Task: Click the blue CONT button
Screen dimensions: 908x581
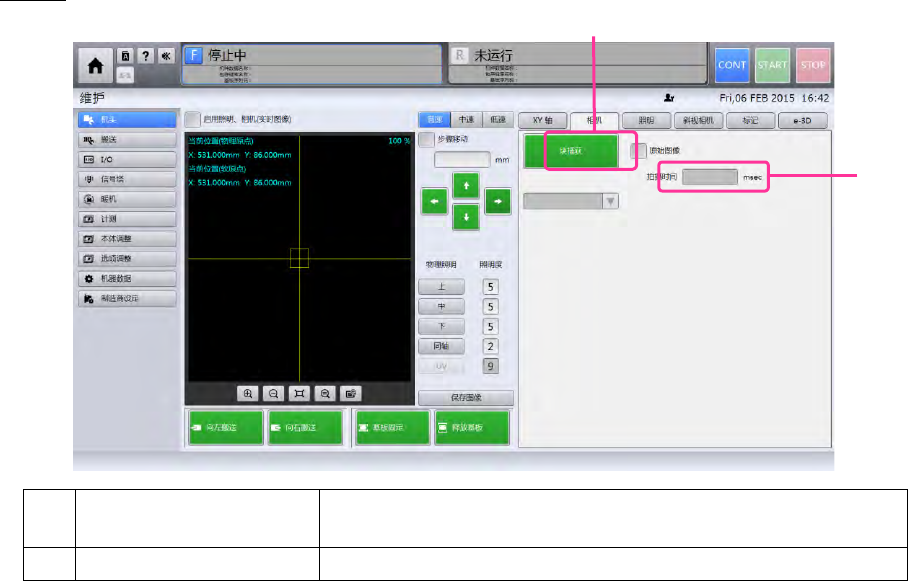Action: tap(732, 65)
